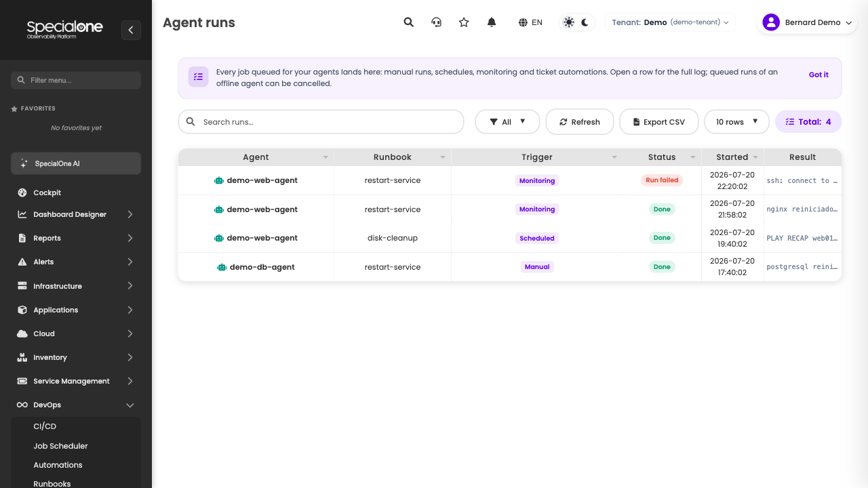Image resolution: width=868 pixels, height=488 pixels.
Task: Switch to light mode sun icon
Action: click(568, 22)
